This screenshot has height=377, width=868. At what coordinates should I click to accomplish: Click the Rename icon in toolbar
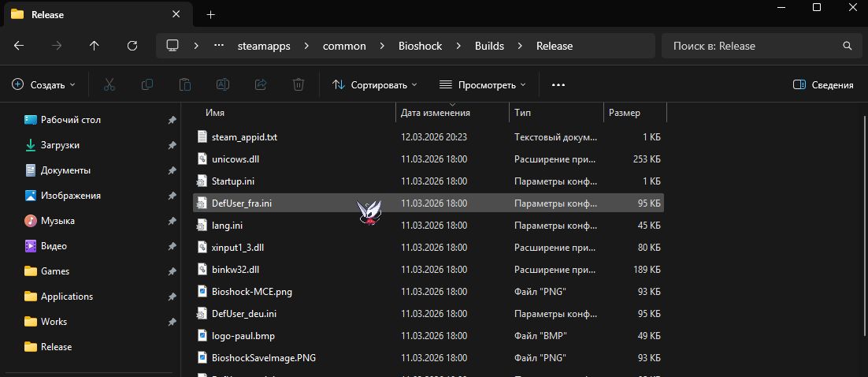point(223,85)
